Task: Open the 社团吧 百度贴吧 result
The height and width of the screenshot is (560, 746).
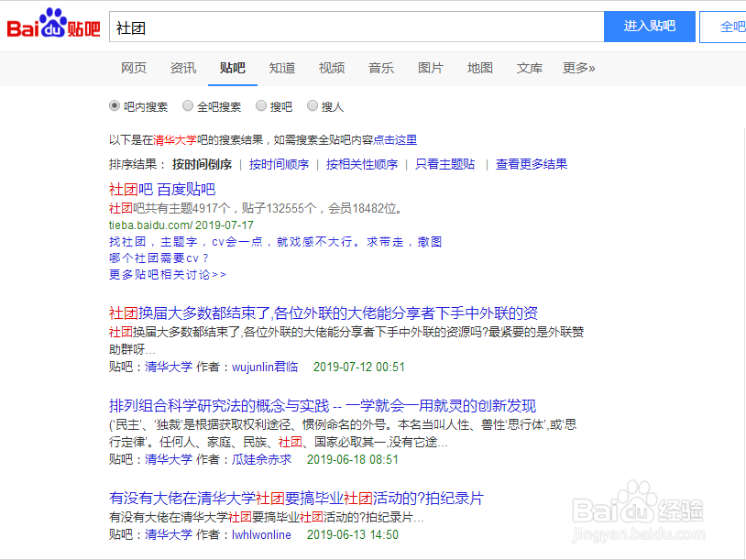Action: (165, 189)
